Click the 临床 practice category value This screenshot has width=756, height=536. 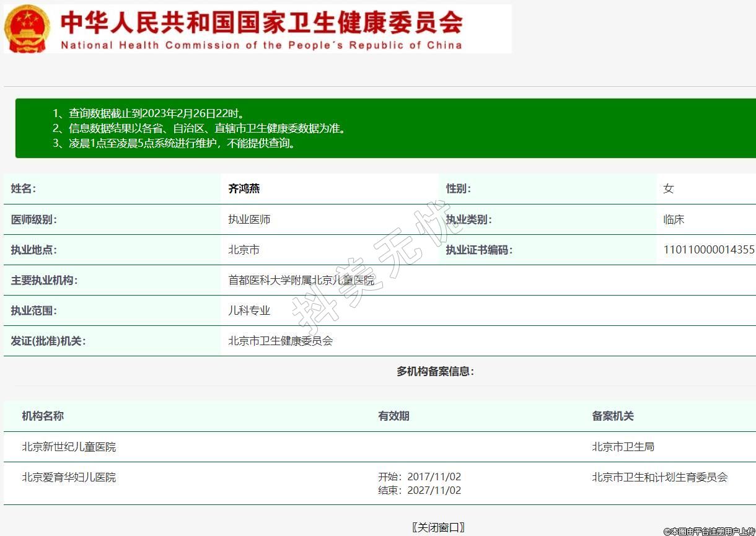pos(674,219)
